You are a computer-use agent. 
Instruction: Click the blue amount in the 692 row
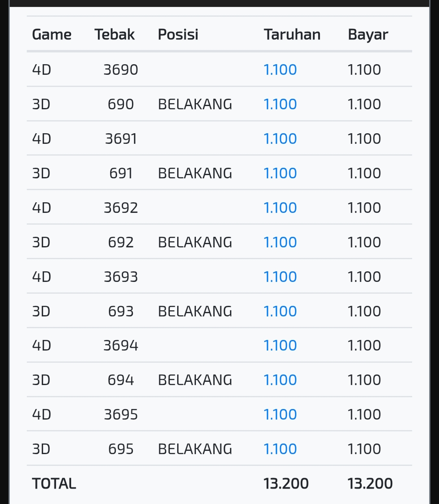point(280,242)
